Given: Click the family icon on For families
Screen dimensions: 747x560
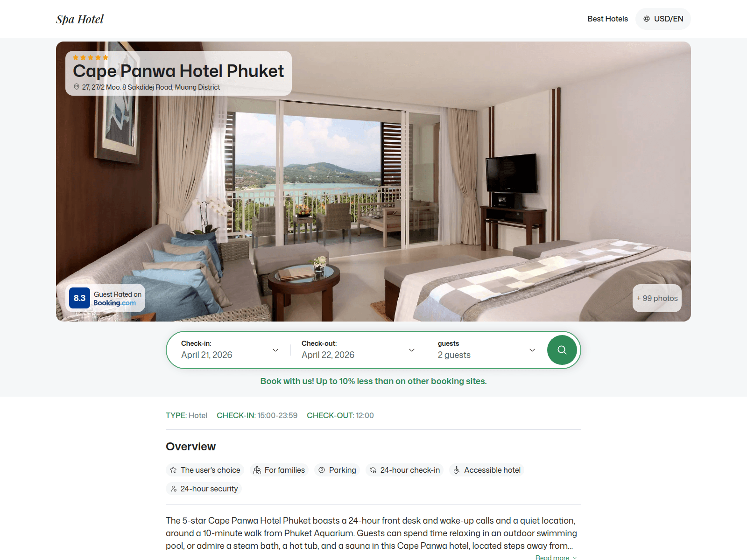Looking at the screenshot, I should tap(257, 470).
